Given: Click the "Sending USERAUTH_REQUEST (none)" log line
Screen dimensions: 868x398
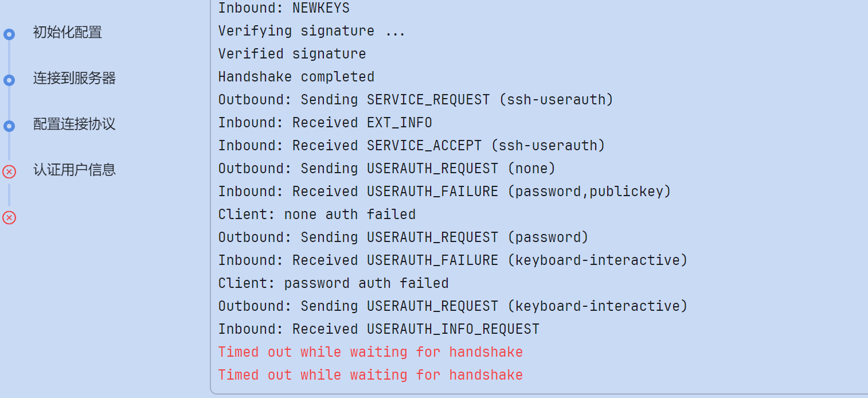Looking at the screenshot, I should pyautogui.click(x=387, y=169).
